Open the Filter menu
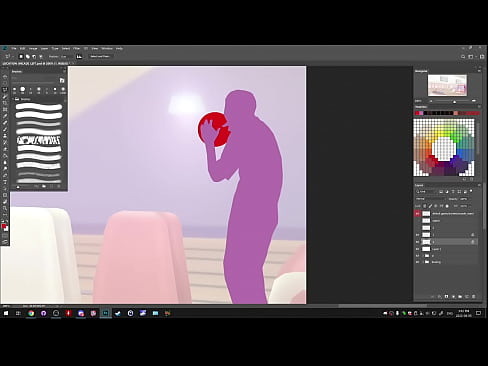 (76, 49)
